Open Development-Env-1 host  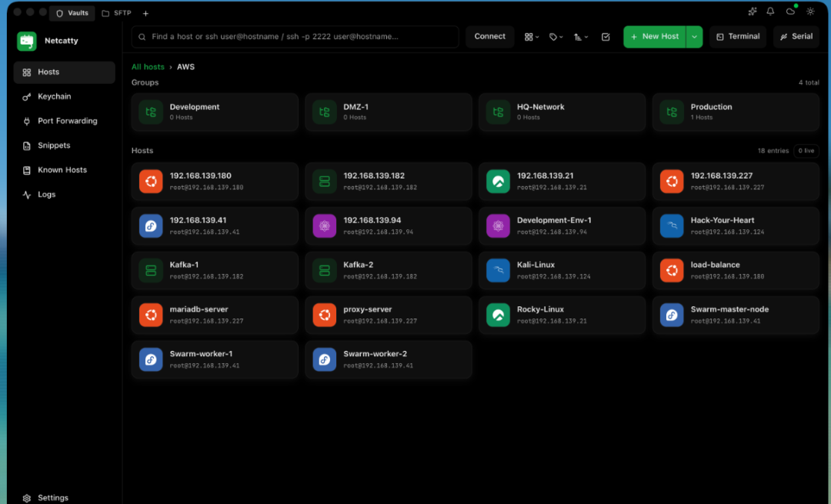click(562, 225)
